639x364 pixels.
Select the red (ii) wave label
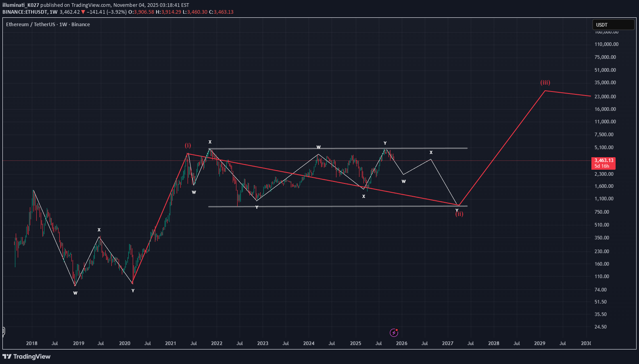[459, 214]
